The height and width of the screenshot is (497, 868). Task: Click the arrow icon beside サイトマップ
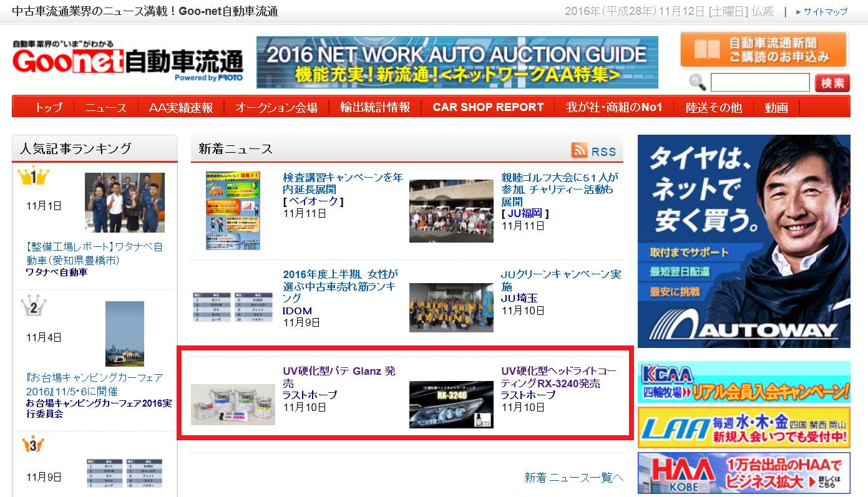tap(798, 11)
